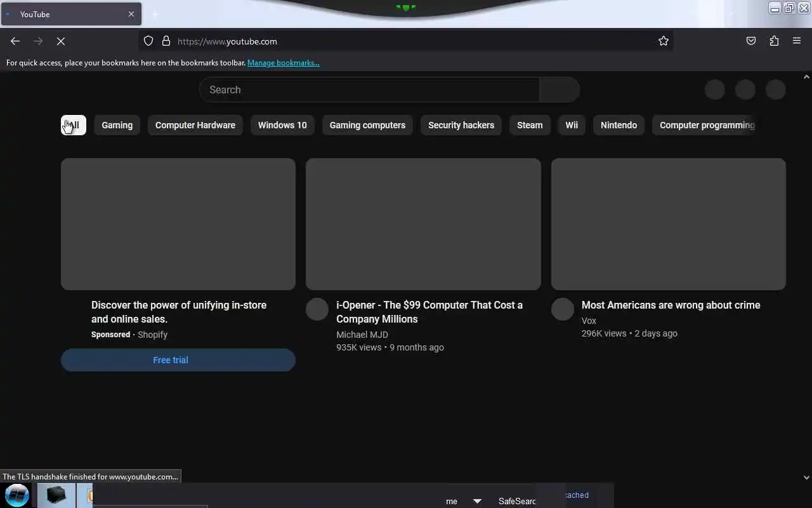Click the page scrollbar down arrow
The width and height of the screenshot is (812, 508).
pos(806,478)
